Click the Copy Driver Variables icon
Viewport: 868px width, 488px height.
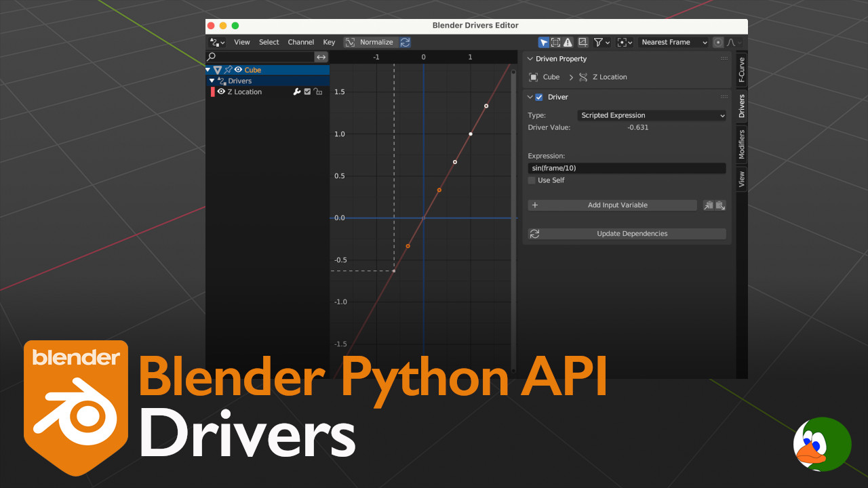coord(708,205)
